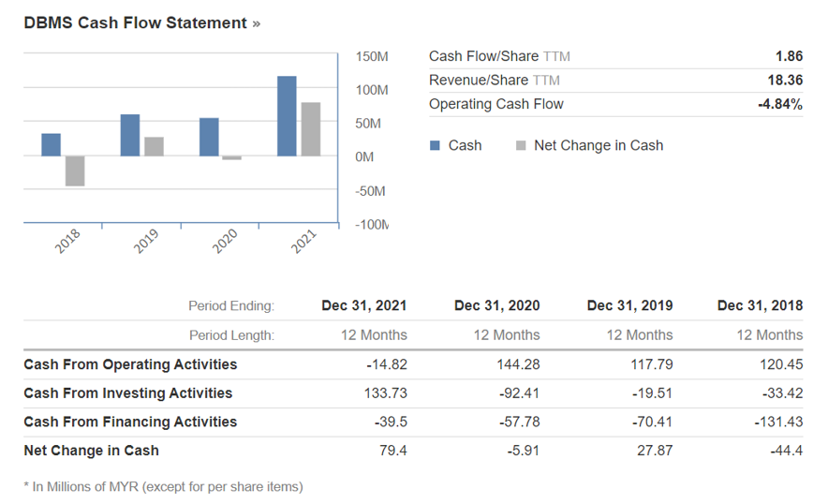828x504 pixels.
Task: Click the Cash Flow/Share value 1.86
Action: coord(789,56)
